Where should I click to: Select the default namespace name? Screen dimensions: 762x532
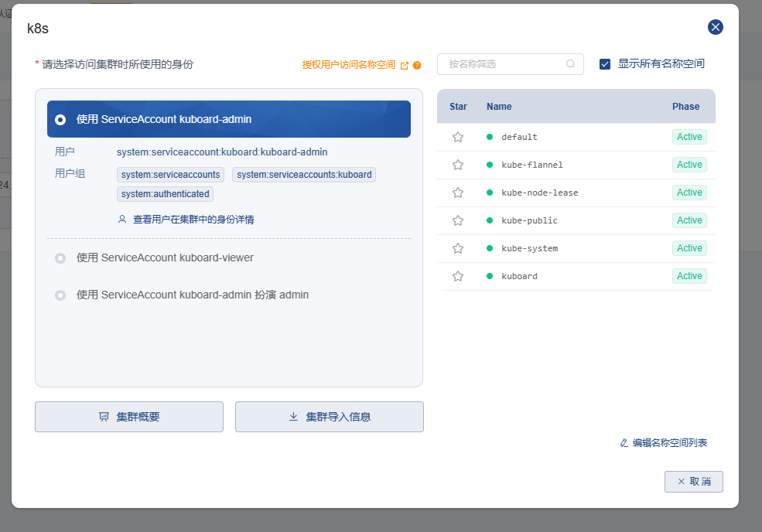pos(520,137)
